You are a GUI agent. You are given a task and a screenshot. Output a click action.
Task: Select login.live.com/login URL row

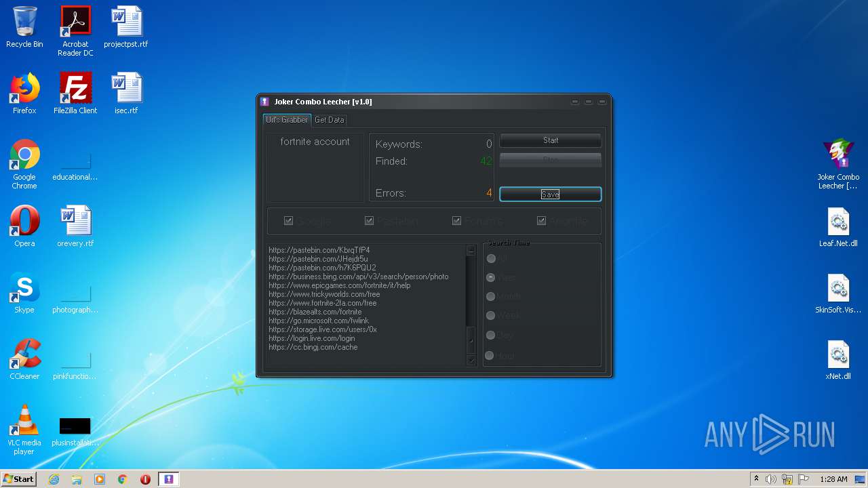(x=311, y=338)
